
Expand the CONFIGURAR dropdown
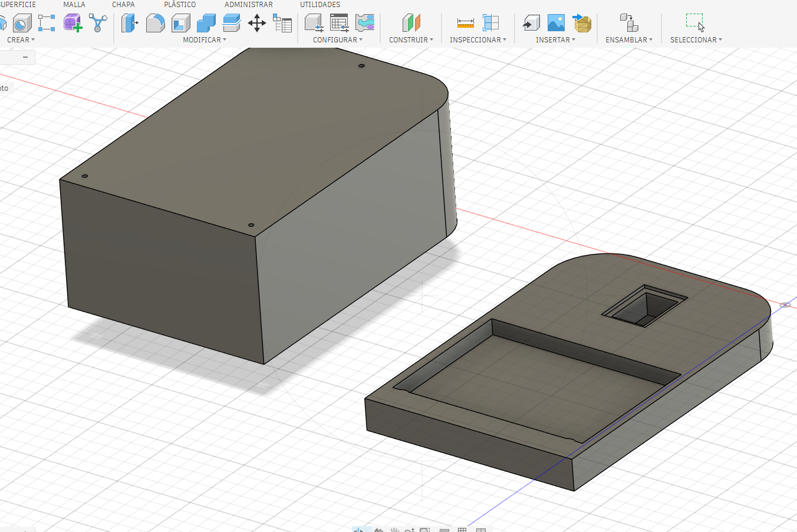click(x=338, y=40)
